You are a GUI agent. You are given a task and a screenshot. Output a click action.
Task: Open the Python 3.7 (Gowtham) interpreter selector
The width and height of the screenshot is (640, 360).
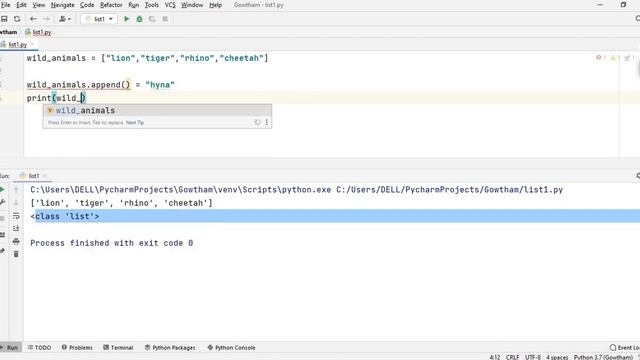pyautogui.click(x=603, y=357)
